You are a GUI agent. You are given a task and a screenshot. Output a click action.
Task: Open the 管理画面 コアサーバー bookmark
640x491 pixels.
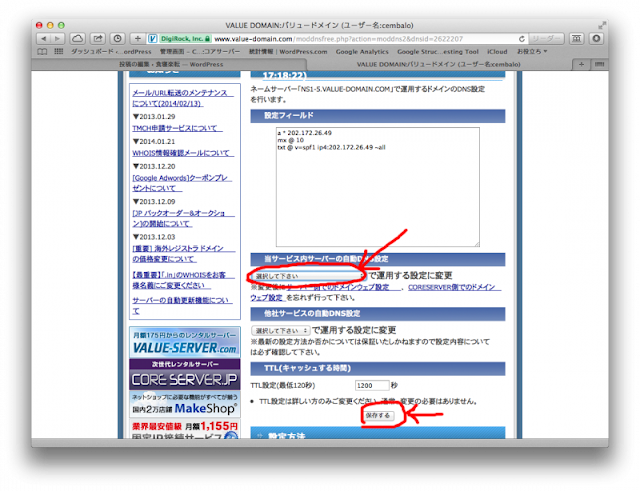(200, 52)
